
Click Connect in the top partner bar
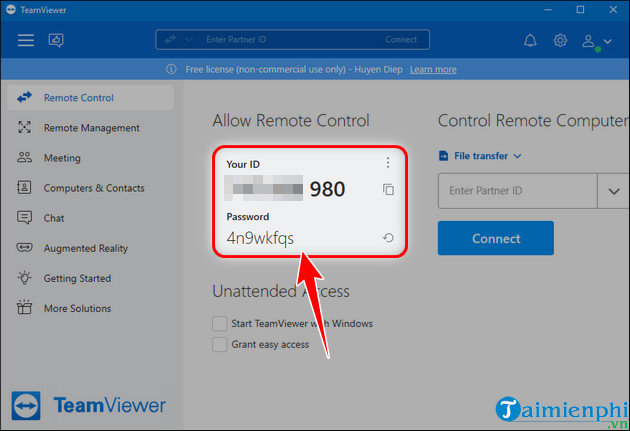pos(401,39)
